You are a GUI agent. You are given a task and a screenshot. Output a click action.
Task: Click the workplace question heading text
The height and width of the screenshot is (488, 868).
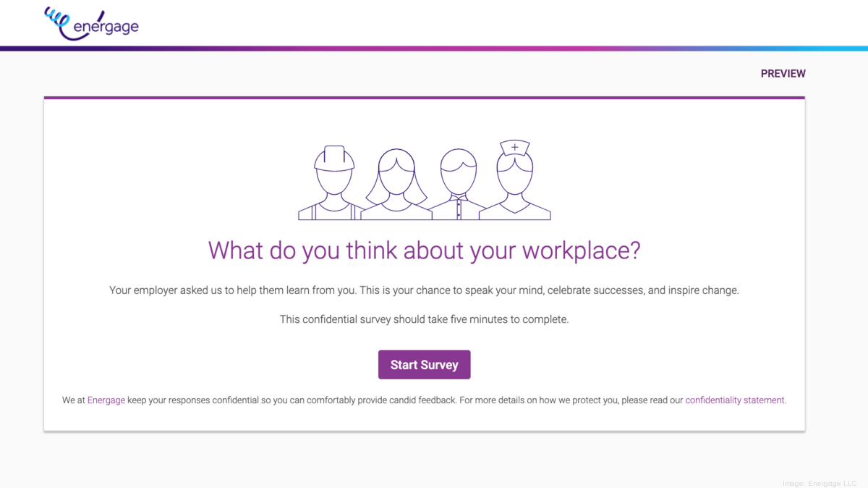pos(424,250)
